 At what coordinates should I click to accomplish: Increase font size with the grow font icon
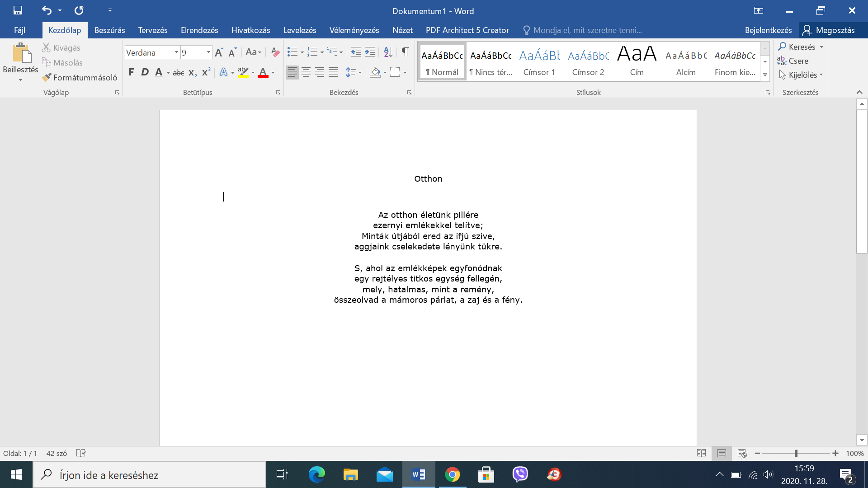coord(219,52)
